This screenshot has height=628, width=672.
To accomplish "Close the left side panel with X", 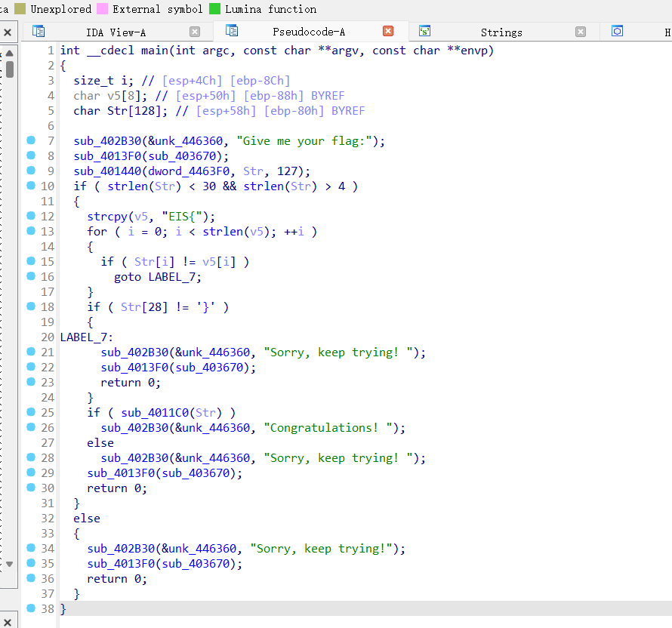I will point(8,32).
